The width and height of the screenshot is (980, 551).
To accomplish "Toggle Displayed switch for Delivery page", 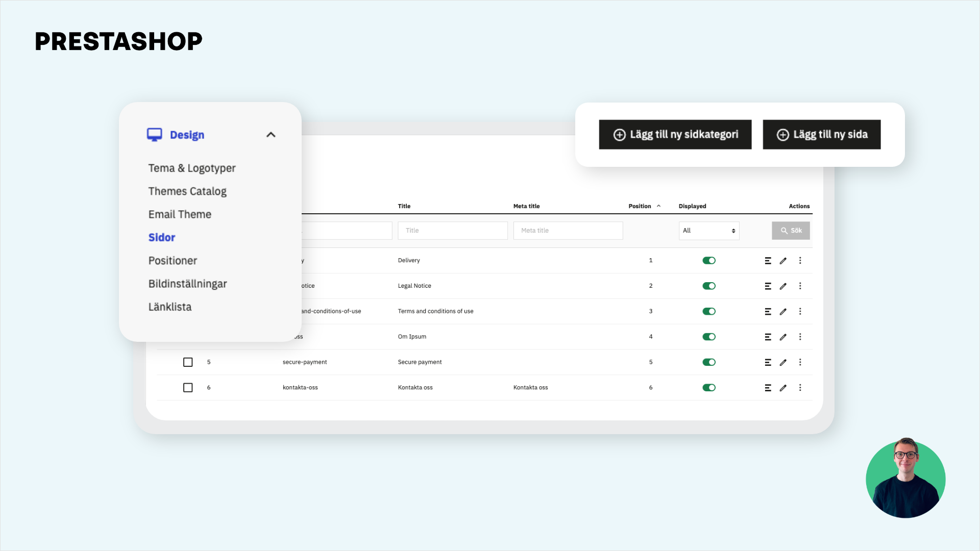I will pyautogui.click(x=709, y=261).
